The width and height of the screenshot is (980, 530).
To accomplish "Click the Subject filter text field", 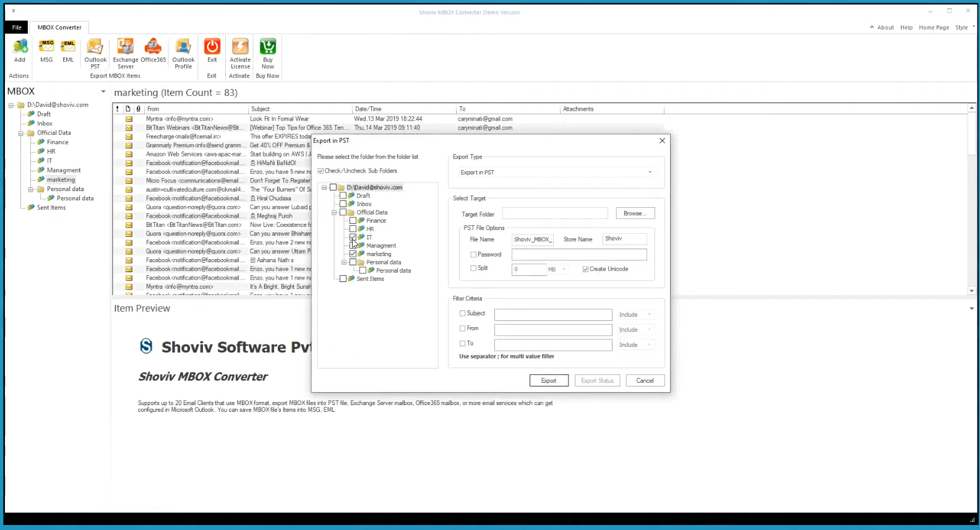I will pos(553,315).
